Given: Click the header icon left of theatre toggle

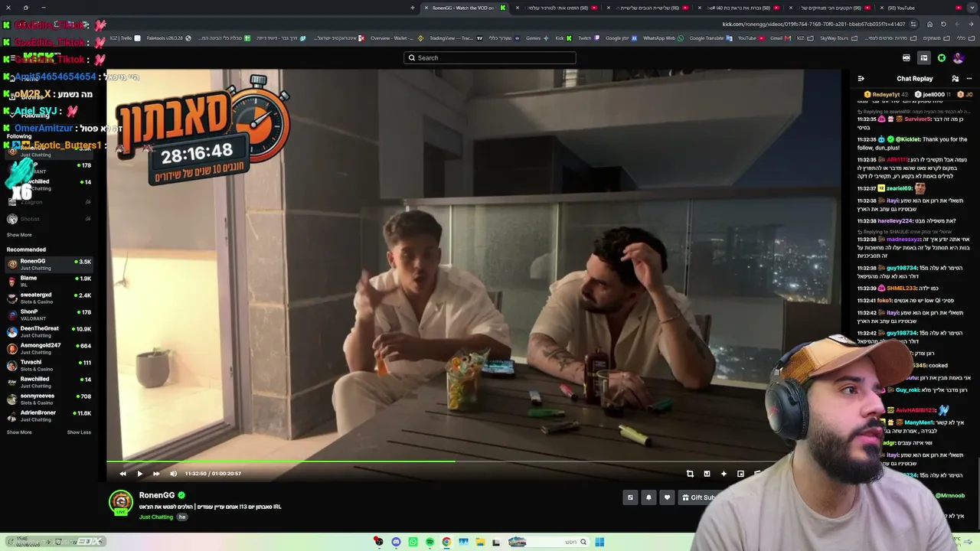Looking at the screenshot, I should [906, 58].
